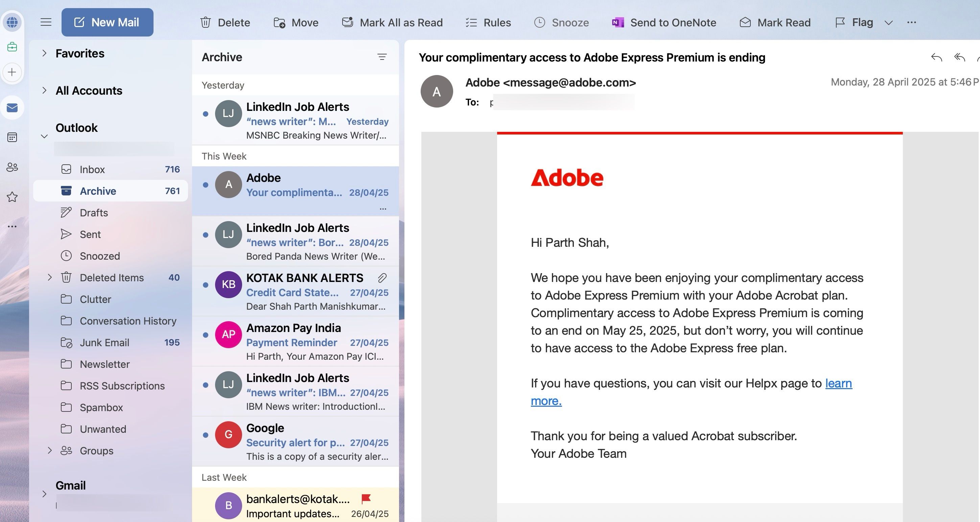Screen dimensions: 980x522
Task: Open the Conversation History folder
Action: pyautogui.click(x=110, y=321)
